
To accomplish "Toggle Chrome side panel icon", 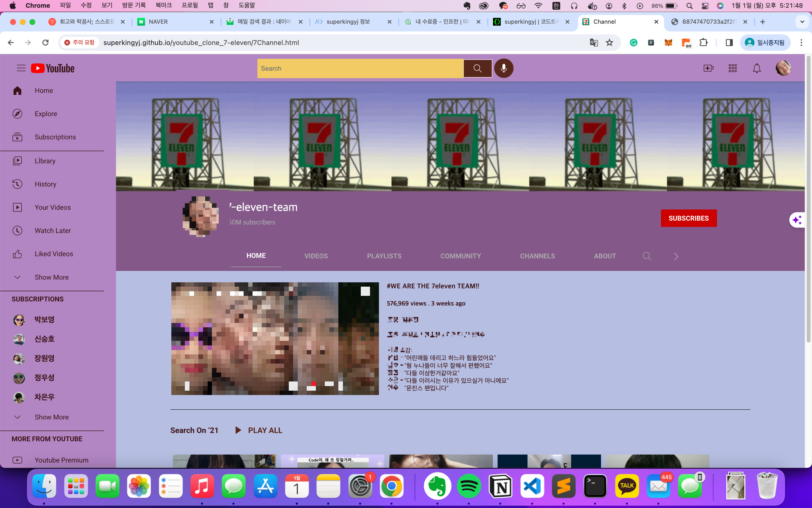I will 729,43.
